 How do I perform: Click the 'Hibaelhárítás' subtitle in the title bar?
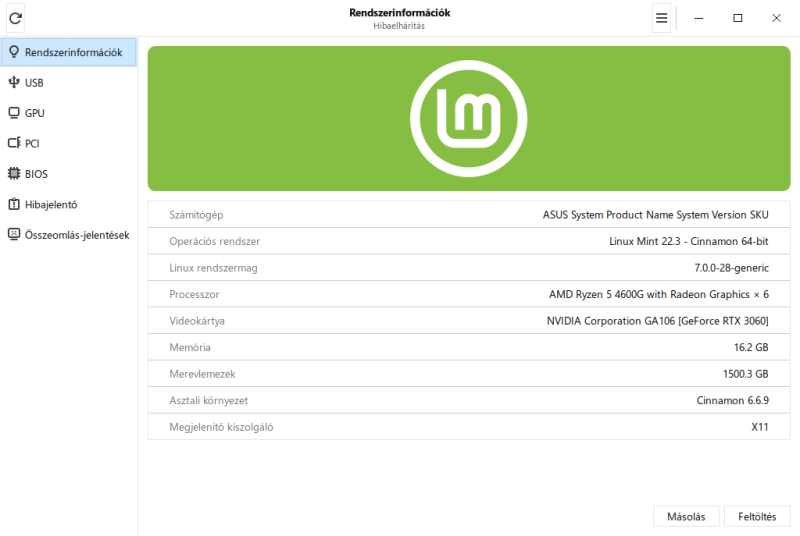click(x=399, y=26)
